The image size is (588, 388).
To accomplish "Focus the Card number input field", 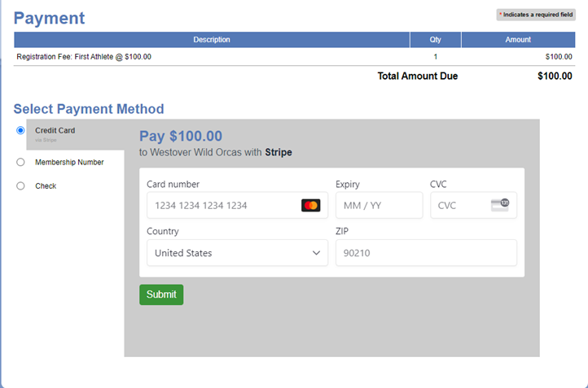I will point(220,206).
